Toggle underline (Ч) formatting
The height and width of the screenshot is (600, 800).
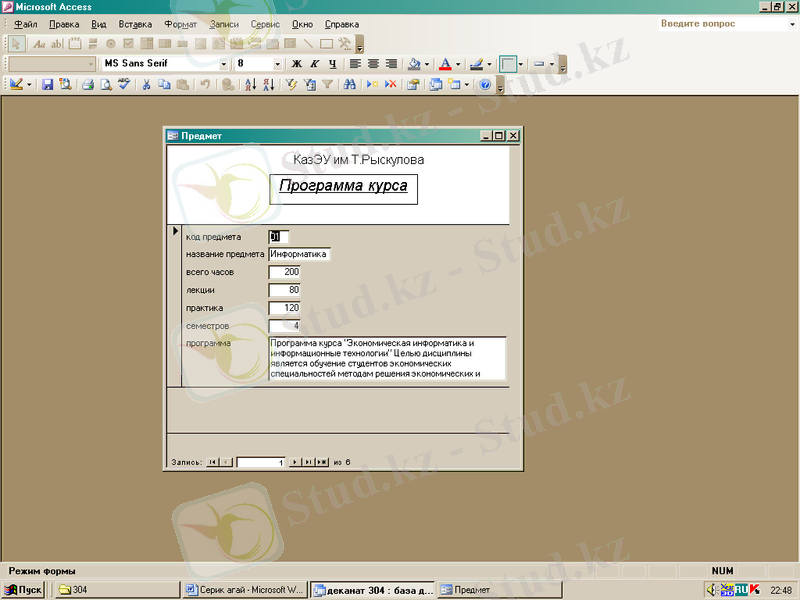pyautogui.click(x=332, y=64)
